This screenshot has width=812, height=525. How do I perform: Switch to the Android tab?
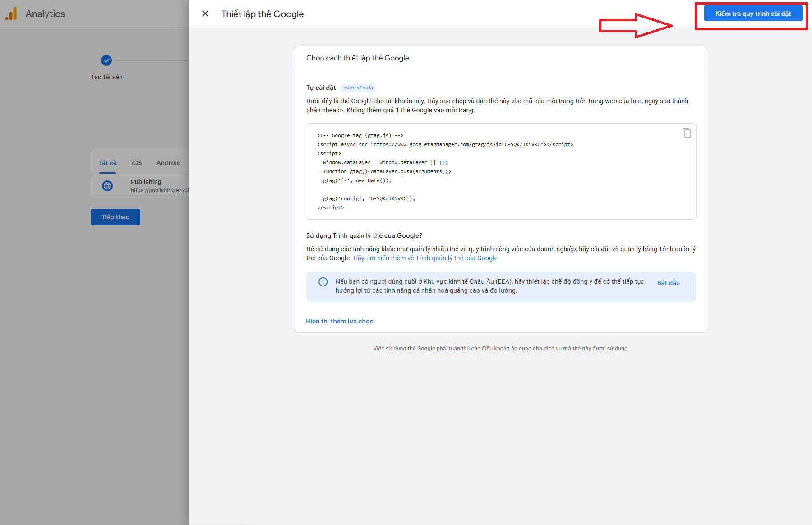click(x=169, y=163)
